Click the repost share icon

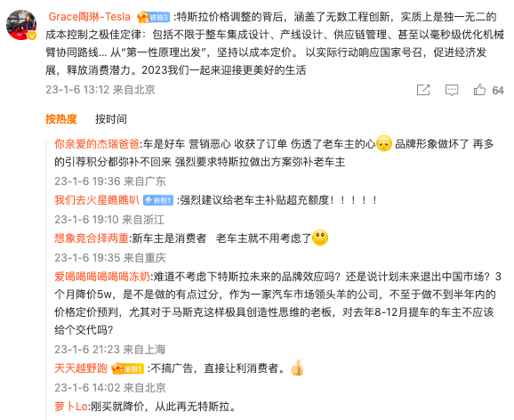pyautogui.click(x=423, y=90)
